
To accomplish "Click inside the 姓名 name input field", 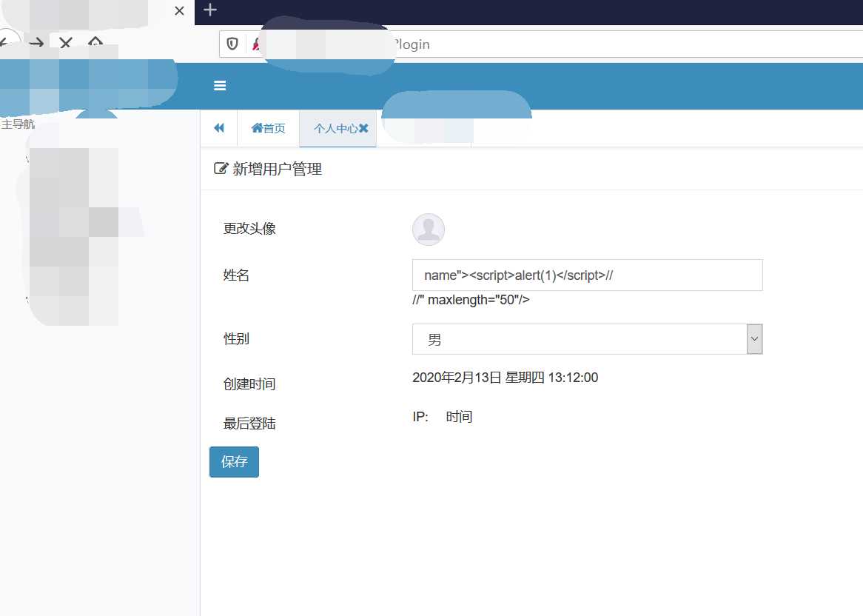I will (x=587, y=275).
